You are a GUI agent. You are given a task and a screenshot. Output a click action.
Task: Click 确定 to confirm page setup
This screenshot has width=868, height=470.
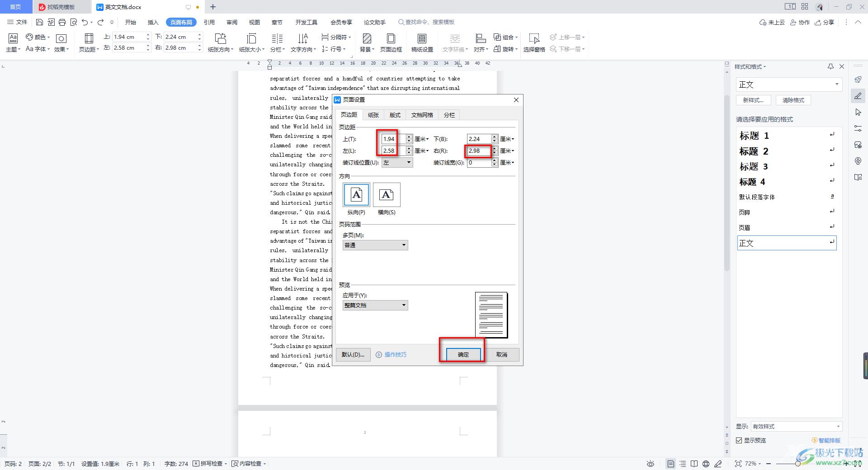[463, 354]
